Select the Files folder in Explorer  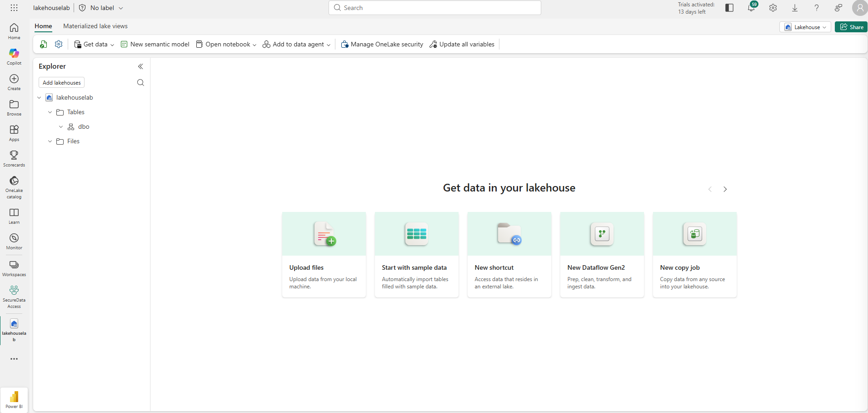click(x=73, y=141)
